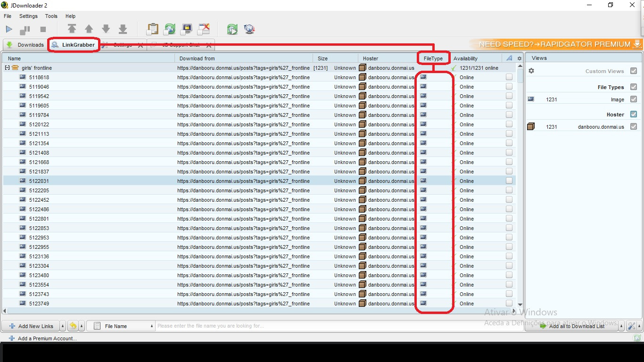Viewport: 644px width, 362px height.
Task: Close the JD Support Chat tab
Action: tap(208, 45)
